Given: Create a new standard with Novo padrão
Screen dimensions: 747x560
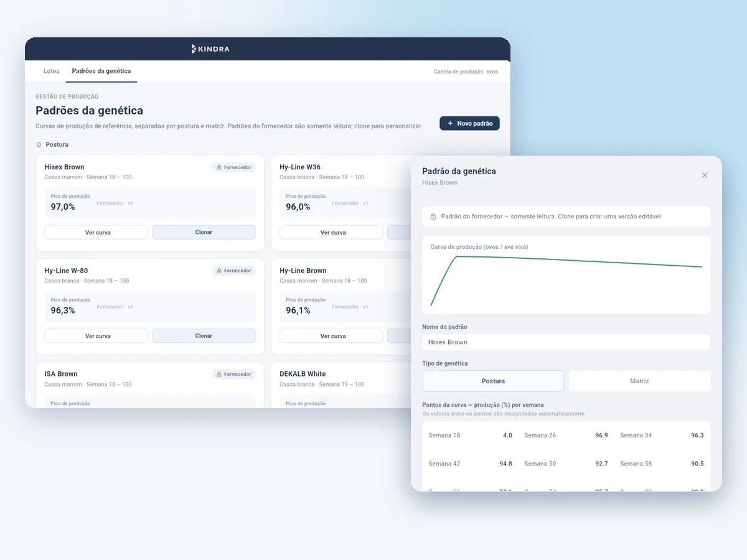Looking at the screenshot, I should [469, 123].
